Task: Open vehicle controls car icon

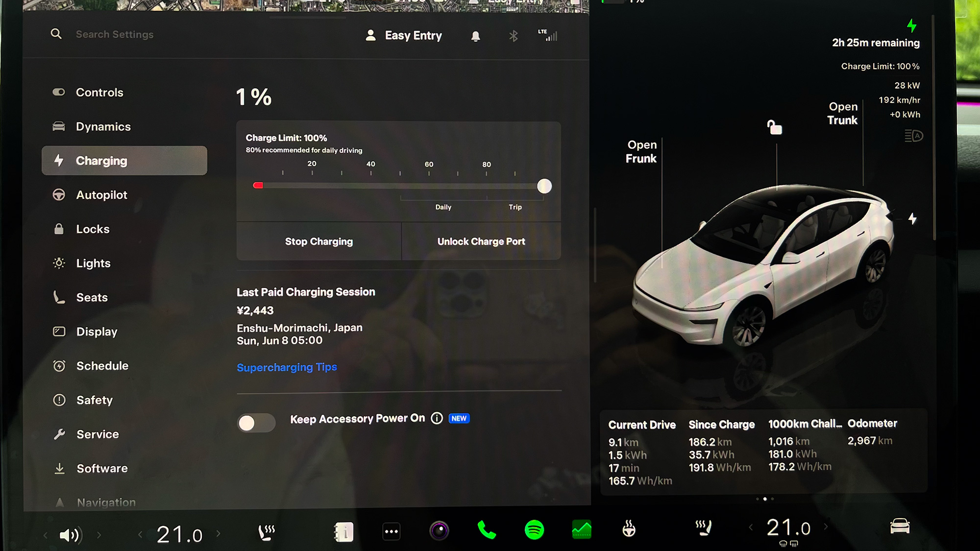Action: tap(900, 526)
